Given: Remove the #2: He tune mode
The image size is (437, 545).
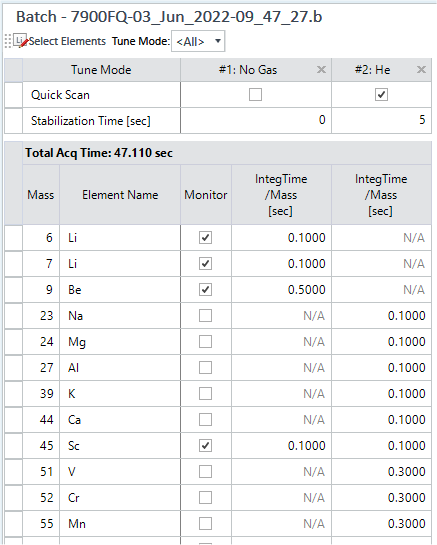Looking at the screenshot, I should click(x=421, y=70).
